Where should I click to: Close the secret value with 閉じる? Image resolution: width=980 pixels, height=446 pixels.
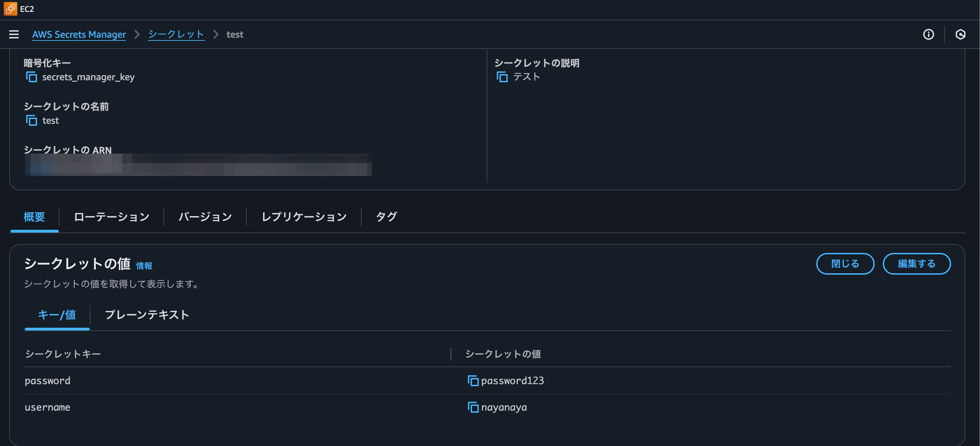tap(845, 263)
